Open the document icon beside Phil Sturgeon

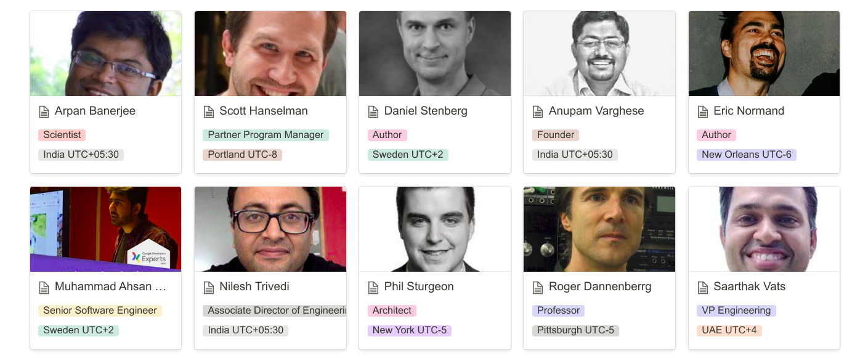pos(373,287)
